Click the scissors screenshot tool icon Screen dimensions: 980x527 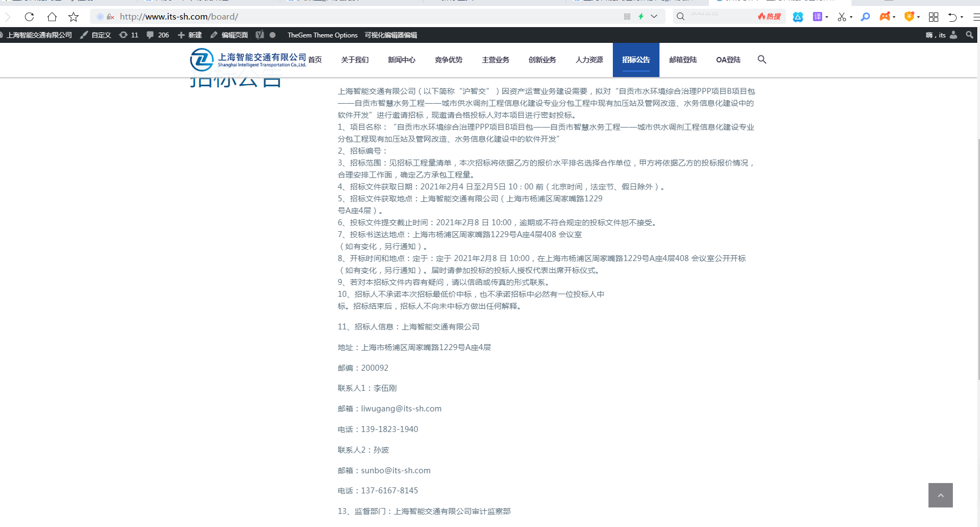pyautogui.click(x=842, y=17)
